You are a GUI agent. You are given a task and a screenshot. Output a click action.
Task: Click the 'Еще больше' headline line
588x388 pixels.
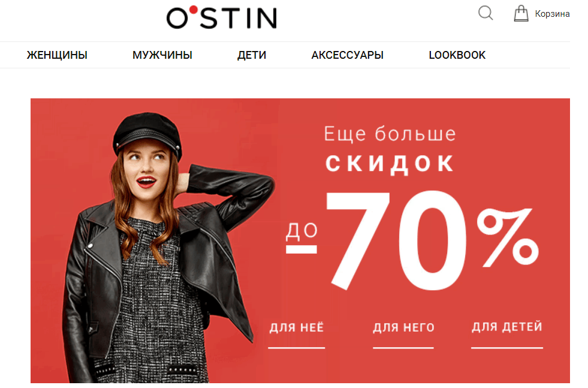click(x=390, y=134)
